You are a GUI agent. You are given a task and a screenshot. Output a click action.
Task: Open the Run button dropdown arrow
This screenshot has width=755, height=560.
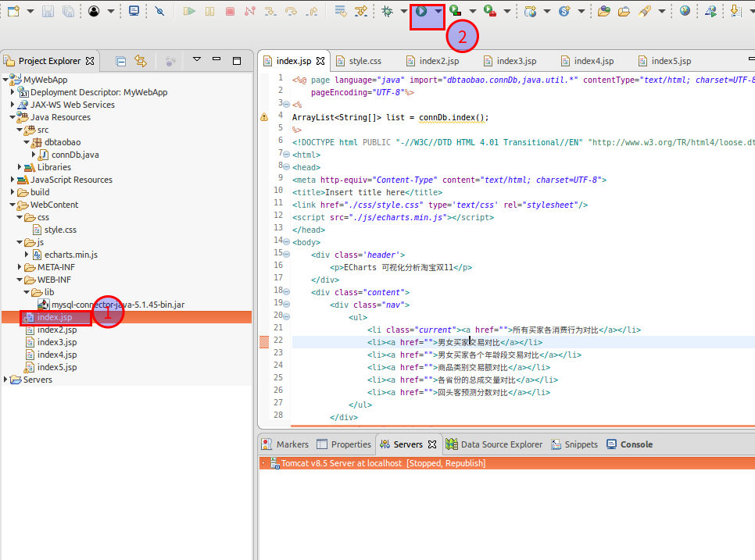(x=438, y=12)
